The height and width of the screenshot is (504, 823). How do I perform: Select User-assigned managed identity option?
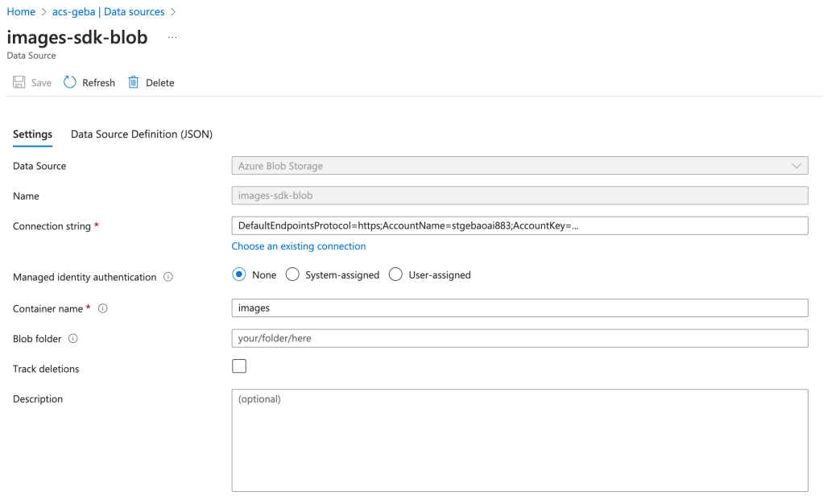(x=395, y=275)
